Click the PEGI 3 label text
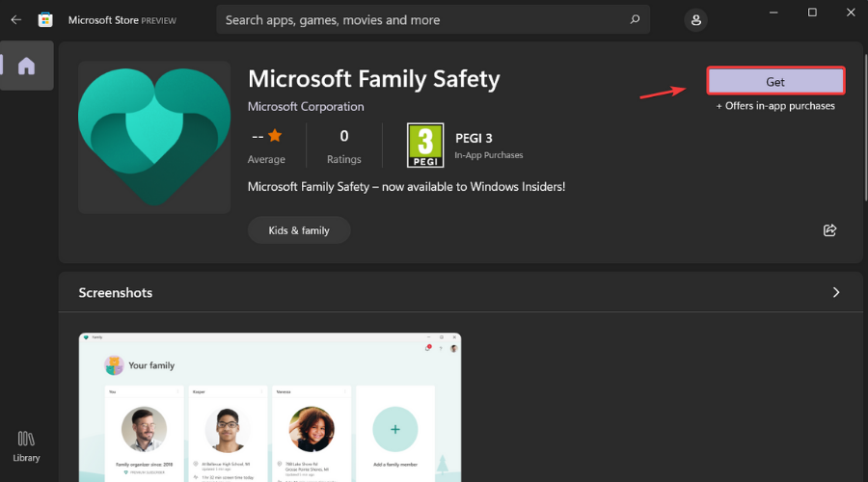Image resolution: width=868 pixels, height=482 pixels. (474, 138)
